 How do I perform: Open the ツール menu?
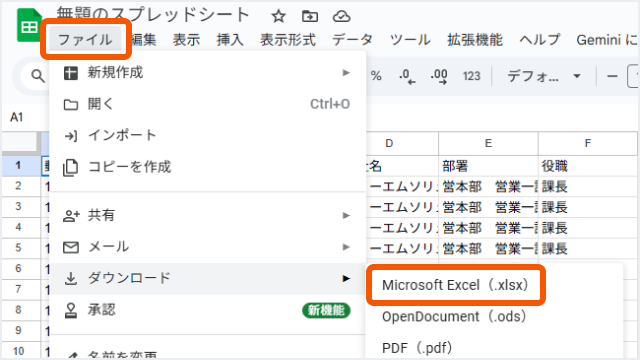pyautogui.click(x=410, y=40)
